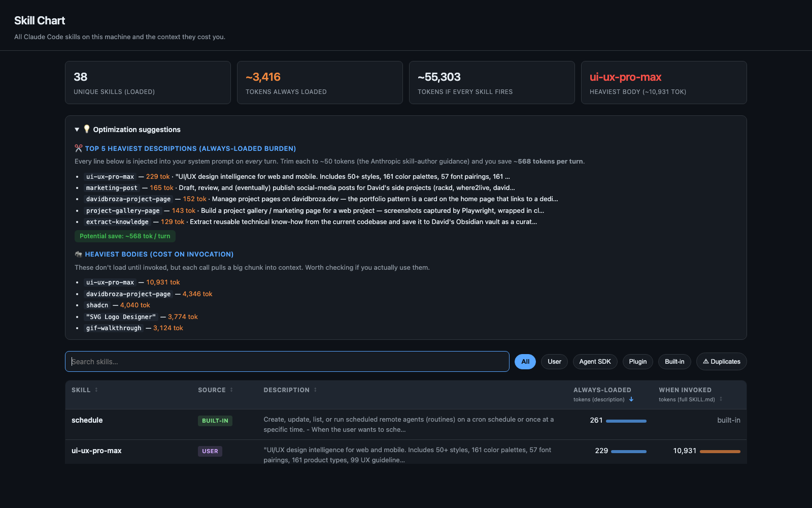Click the schedule row description text
The width and height of the screenshot is (812, 508).
tap(409, 424)
